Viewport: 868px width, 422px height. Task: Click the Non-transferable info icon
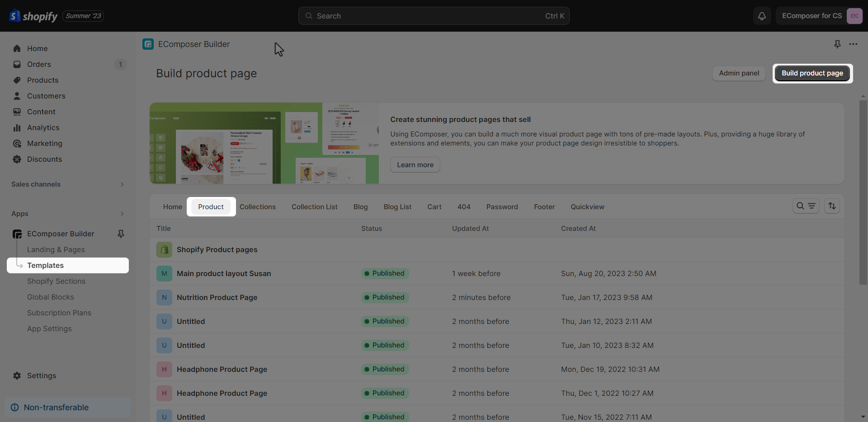pos(15,407)
